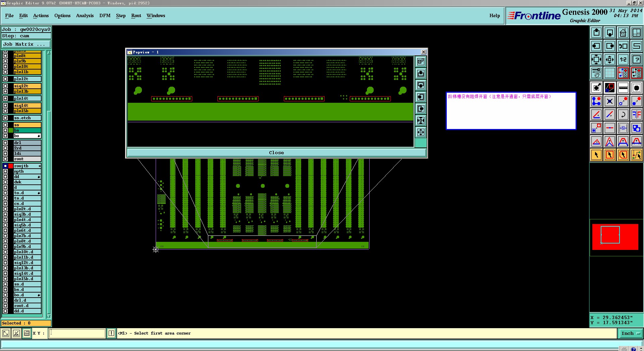The width and height of the screenshot is (644, 351).
Task: Click the mirror F icon
Action: point(637,115)
